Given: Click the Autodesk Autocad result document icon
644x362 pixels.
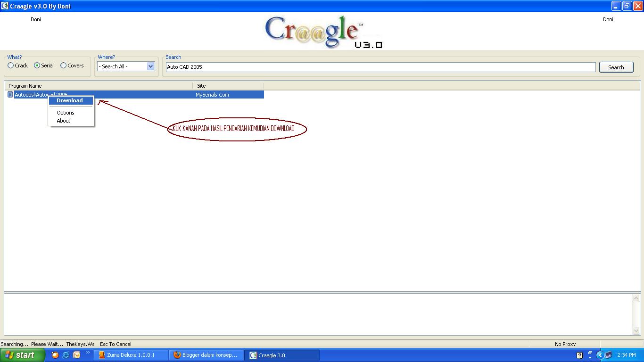Looking at the screenshot, I should 10,95.
